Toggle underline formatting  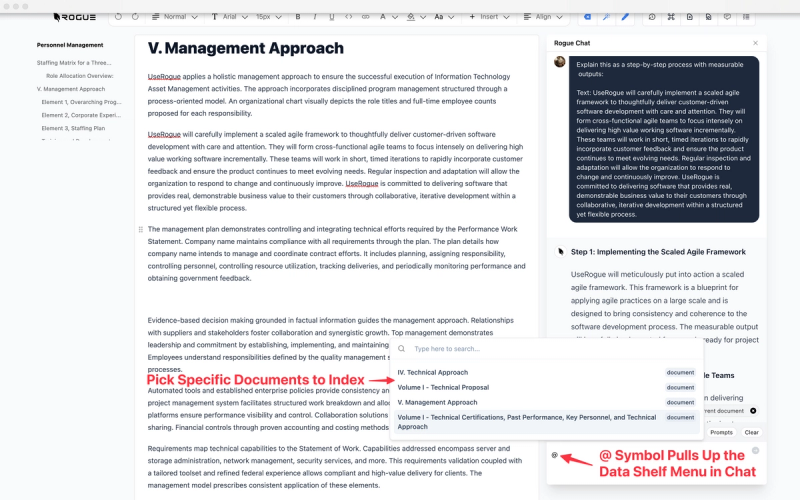[332, 17]
